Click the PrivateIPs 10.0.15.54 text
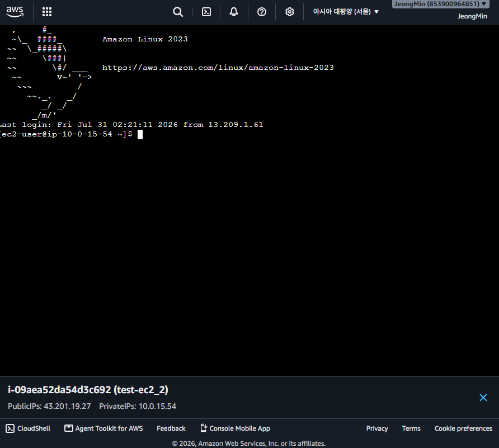Screen dimensions: 499x448 138,406
